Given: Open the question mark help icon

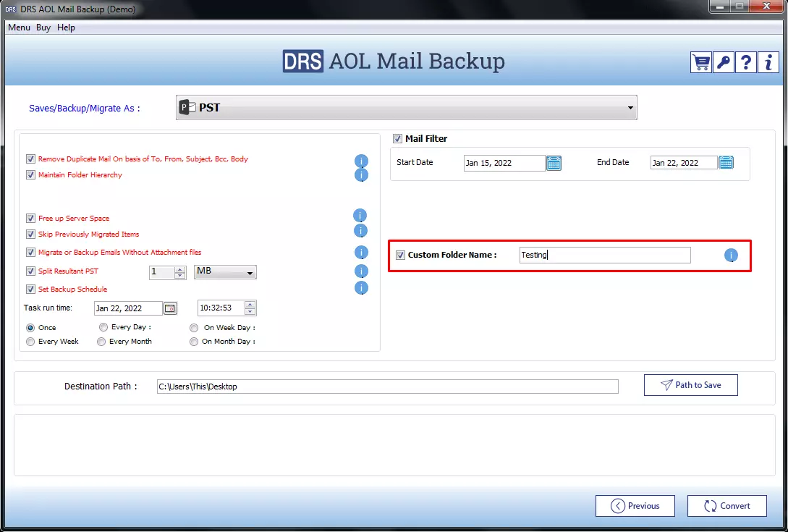Looking at the screenshot, I should 746,63.
